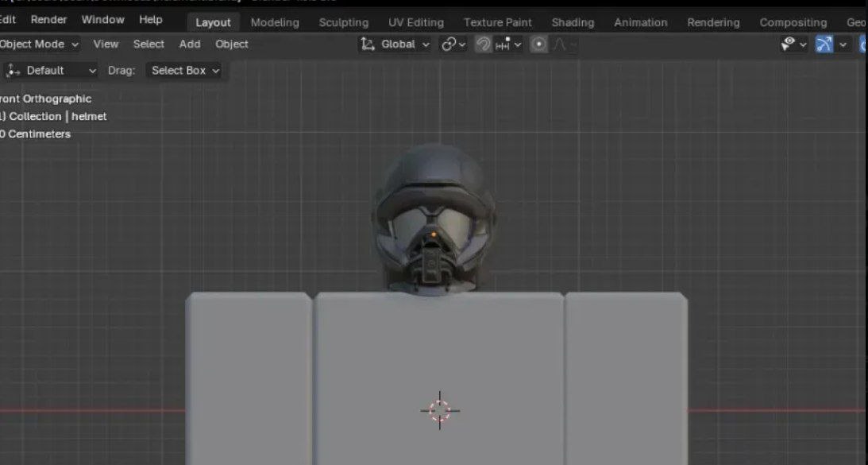868x465 pixels.
Task: Open the snapping options dropdown
Action: click(509, 45)
